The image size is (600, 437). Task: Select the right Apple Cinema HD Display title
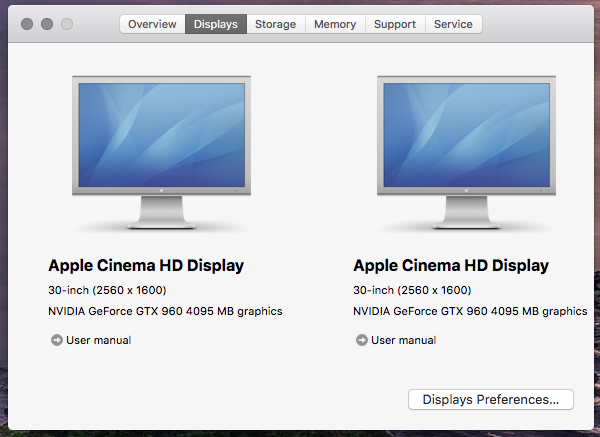coord(451,266)
